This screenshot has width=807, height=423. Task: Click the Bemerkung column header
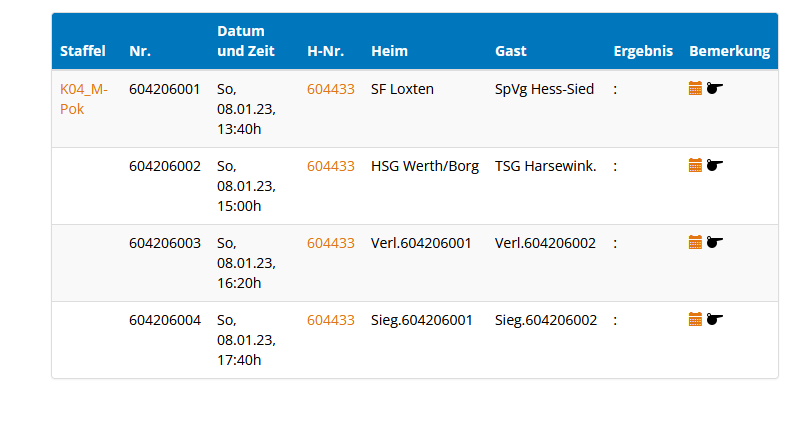pyautogui.click(x=729, y=51)
